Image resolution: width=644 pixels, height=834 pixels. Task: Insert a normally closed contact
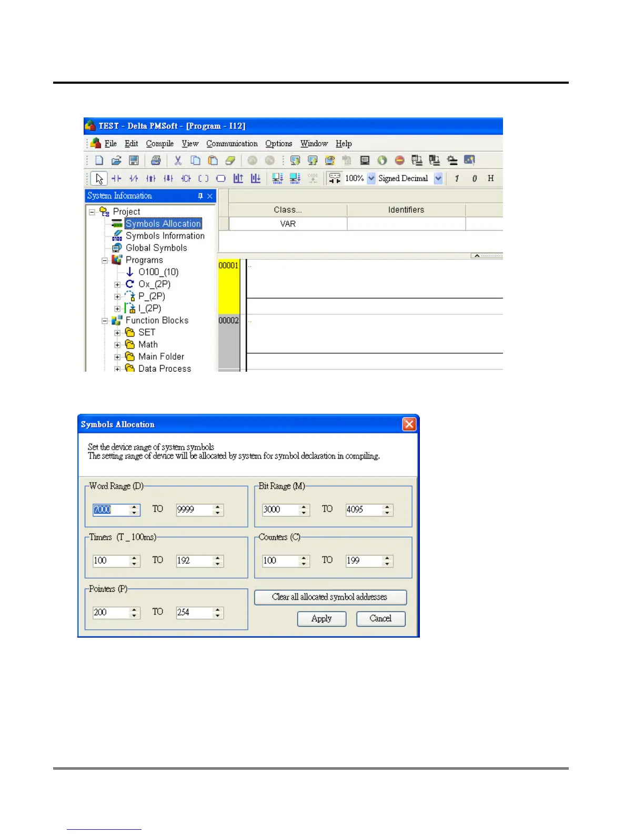pyautogui.click(x=134, y=178)
